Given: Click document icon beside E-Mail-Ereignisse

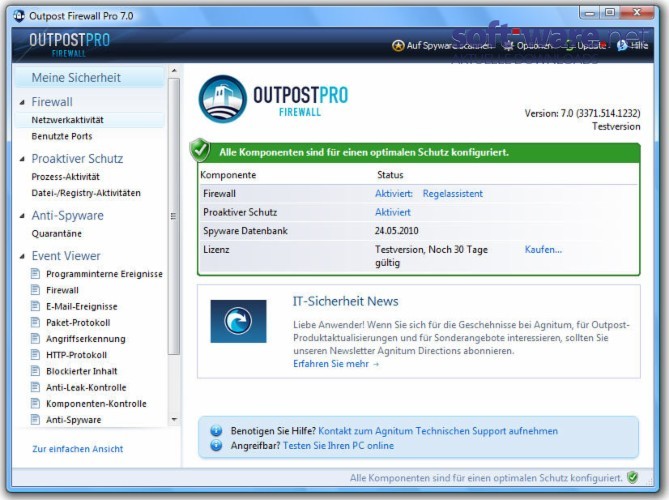Looking at the screenshot, I should (x=35, y=306).
